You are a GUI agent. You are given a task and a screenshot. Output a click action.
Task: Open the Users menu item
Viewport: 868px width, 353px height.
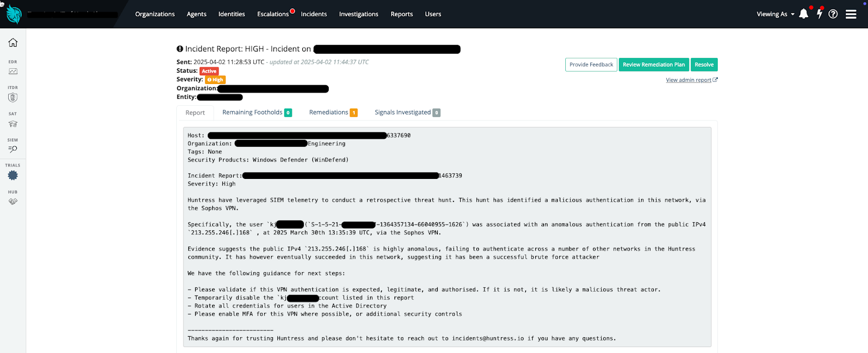click(x=433, y=14)
